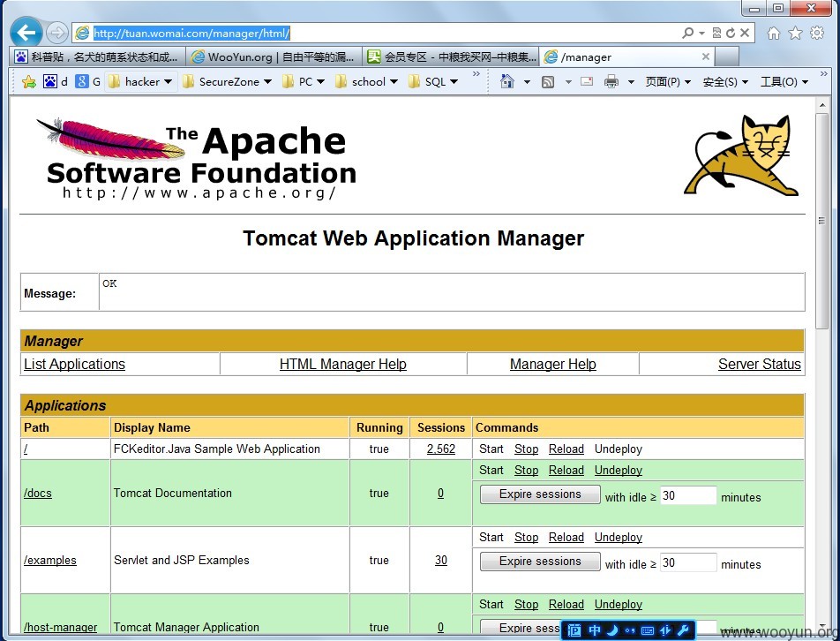Open the IE tools gear icon
Viewport: 840px width, 641px height.
(817, 33)
